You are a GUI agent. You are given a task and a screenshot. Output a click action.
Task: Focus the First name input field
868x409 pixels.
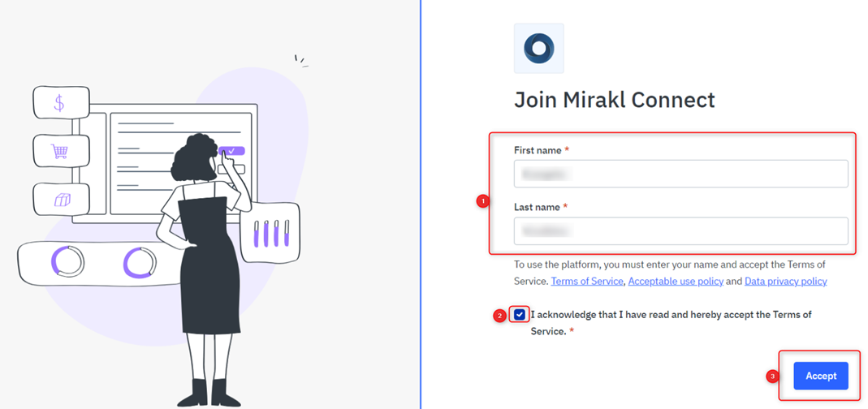click(x=681, y=174)
